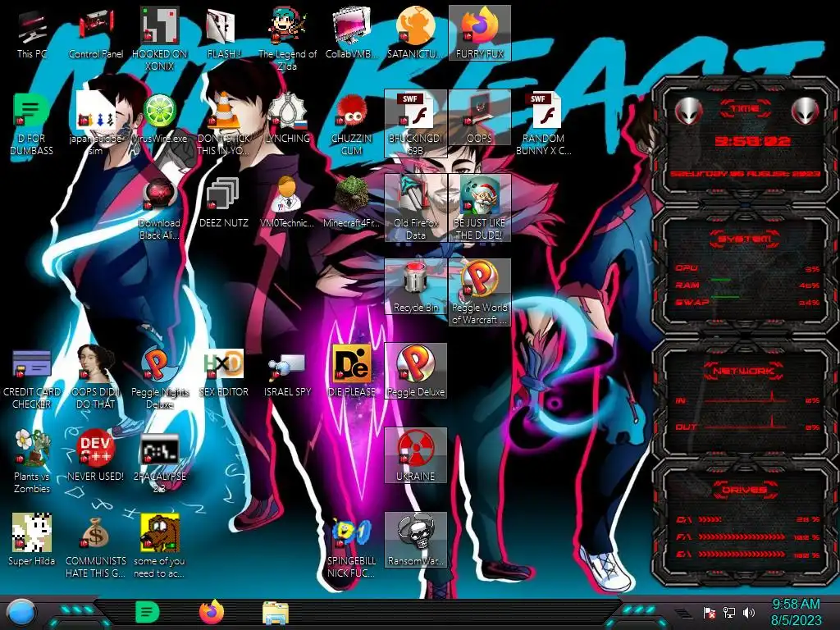Click the TIME gadget header
Viewport: 840px width, 630px height.
[745, 109]
